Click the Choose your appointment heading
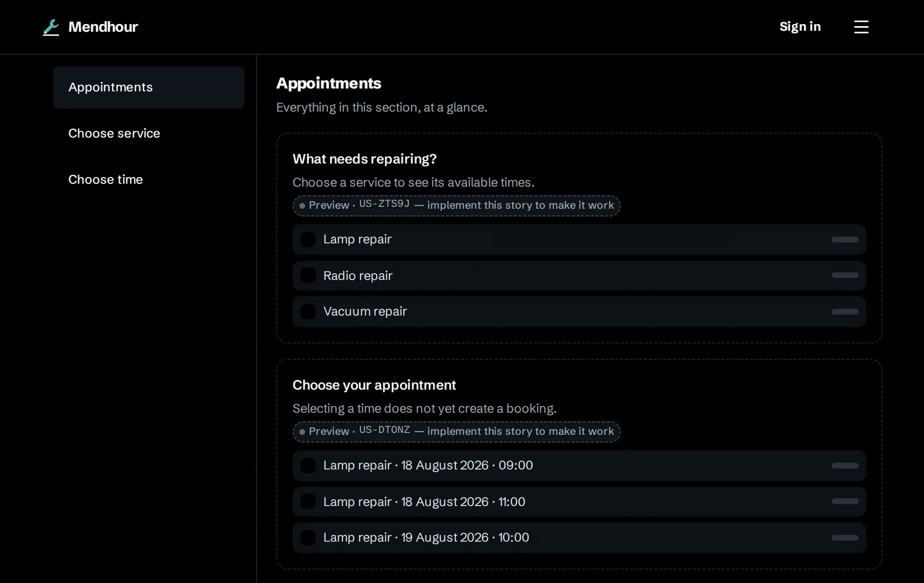This screenshot has height=583, width=924. 374,385
